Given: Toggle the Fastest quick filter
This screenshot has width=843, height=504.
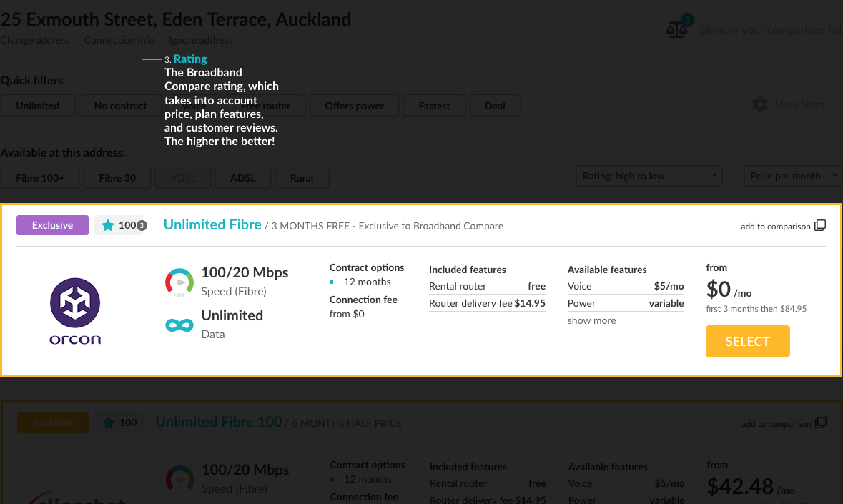Looking at the screenshot, I should (434, 106).
